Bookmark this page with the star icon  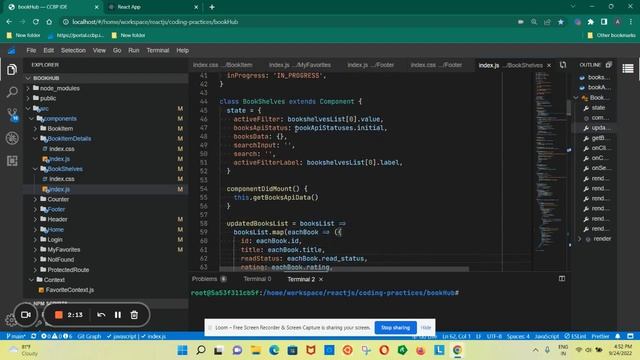coord(561,22)
